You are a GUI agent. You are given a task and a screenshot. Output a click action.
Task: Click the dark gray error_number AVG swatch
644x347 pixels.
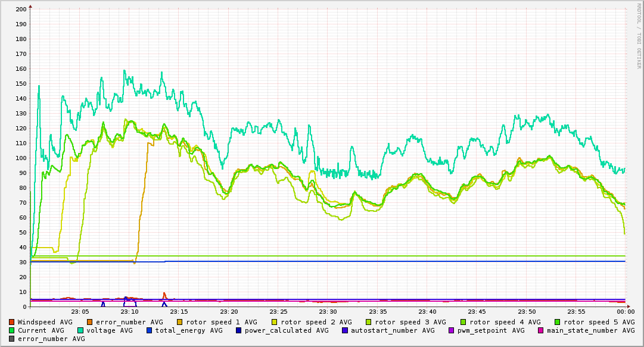tap(12, 339)
